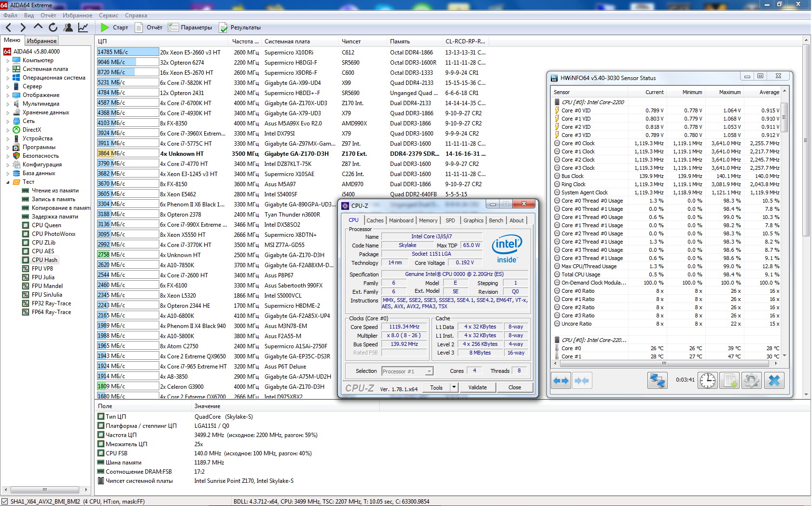The height and width of the screenshot is (506, 812).
Task: Select the Total CPU Usage sensor row
Action: click(667, 274)
